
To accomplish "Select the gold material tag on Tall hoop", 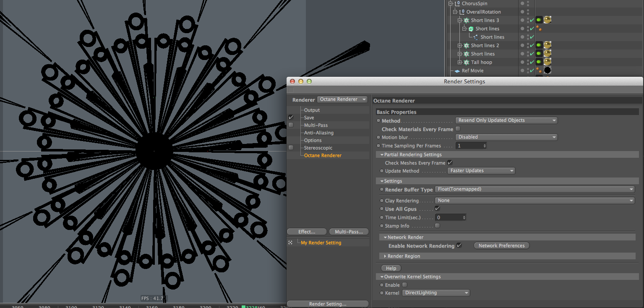I will [547, 62].
